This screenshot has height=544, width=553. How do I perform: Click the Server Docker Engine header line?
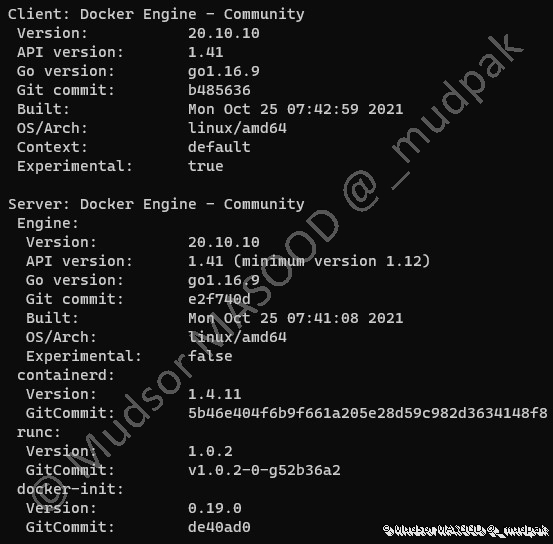(156, 205)
